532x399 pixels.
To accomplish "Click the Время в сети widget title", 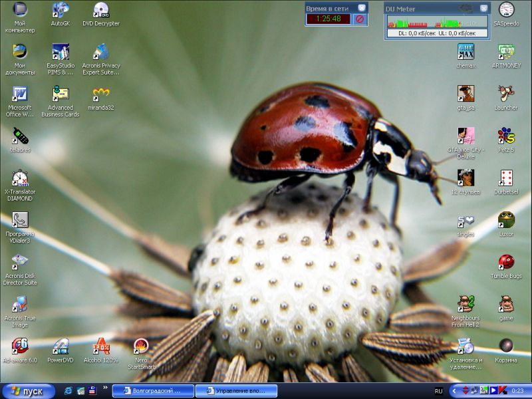I will 327,9.
